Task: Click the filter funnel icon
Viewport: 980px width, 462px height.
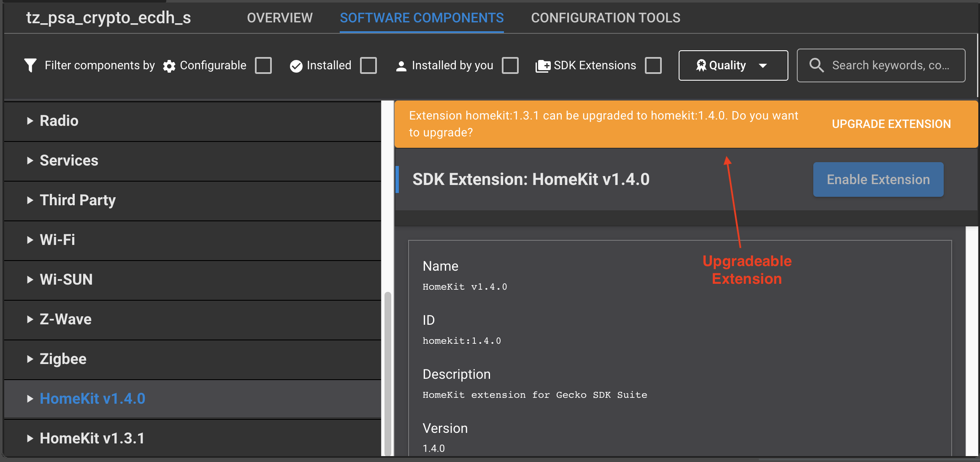Action: pos(30,65)
